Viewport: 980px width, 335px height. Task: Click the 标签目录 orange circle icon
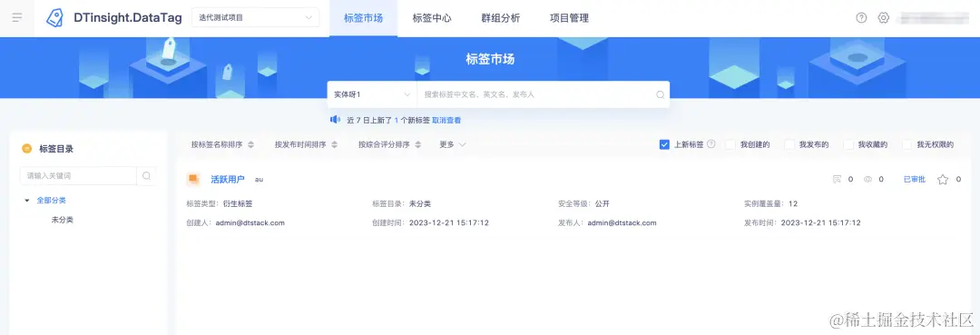pyautogui.click(x=27, y=149)
